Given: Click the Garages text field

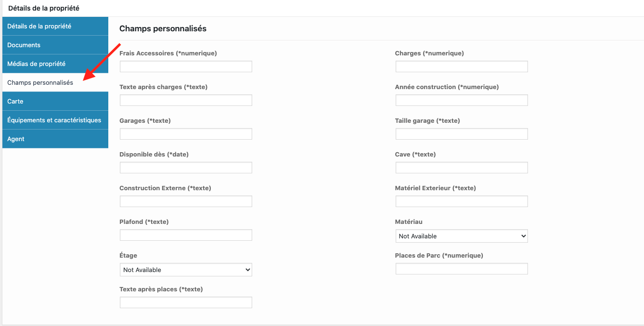Looking at the screenshot, I should (186, 134).
